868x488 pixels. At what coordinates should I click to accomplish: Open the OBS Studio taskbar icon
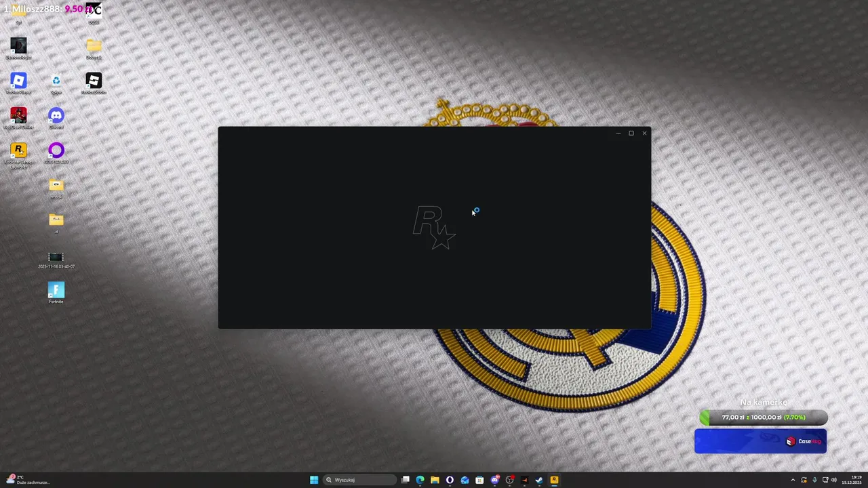[x=510, y=480]
